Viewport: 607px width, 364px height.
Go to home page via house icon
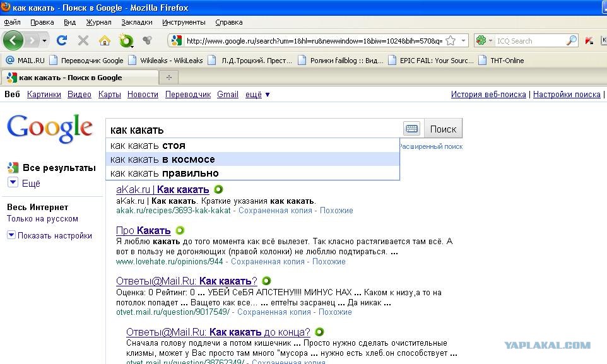click(x=104, y=40)
